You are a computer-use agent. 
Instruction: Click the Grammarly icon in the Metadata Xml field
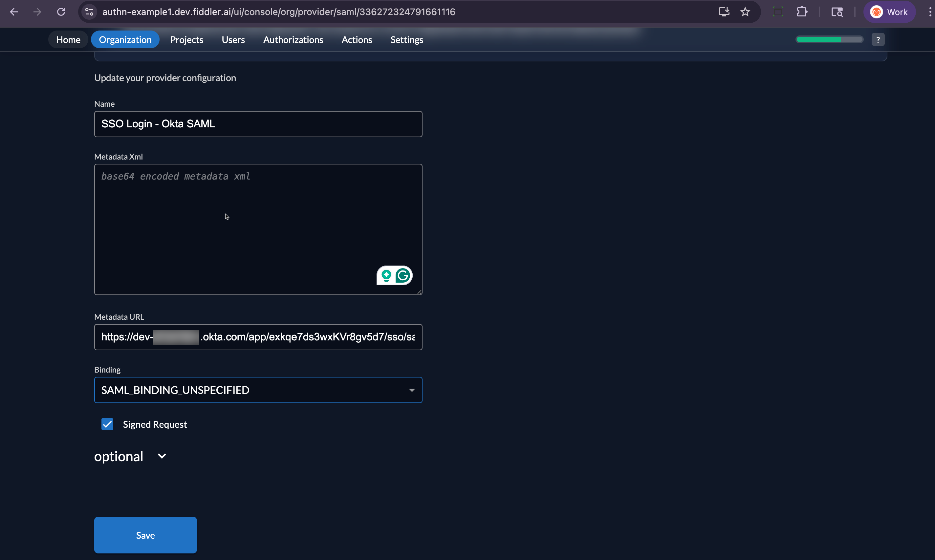403,275
